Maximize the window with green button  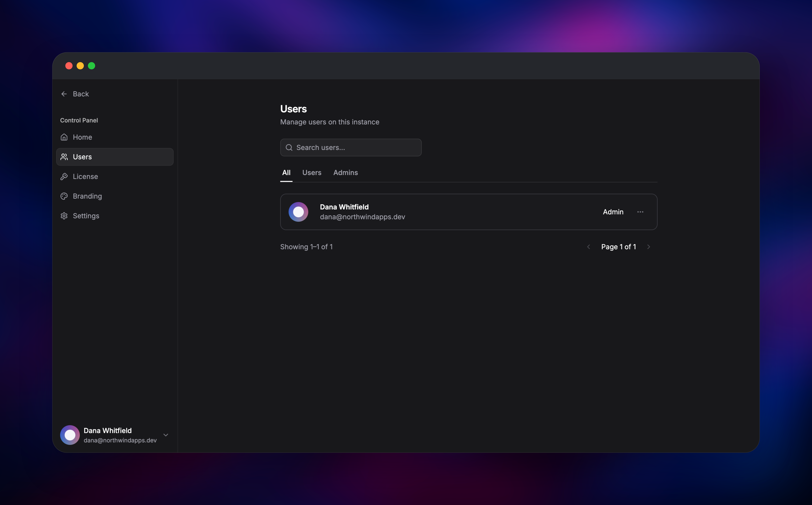coord(92,66)
